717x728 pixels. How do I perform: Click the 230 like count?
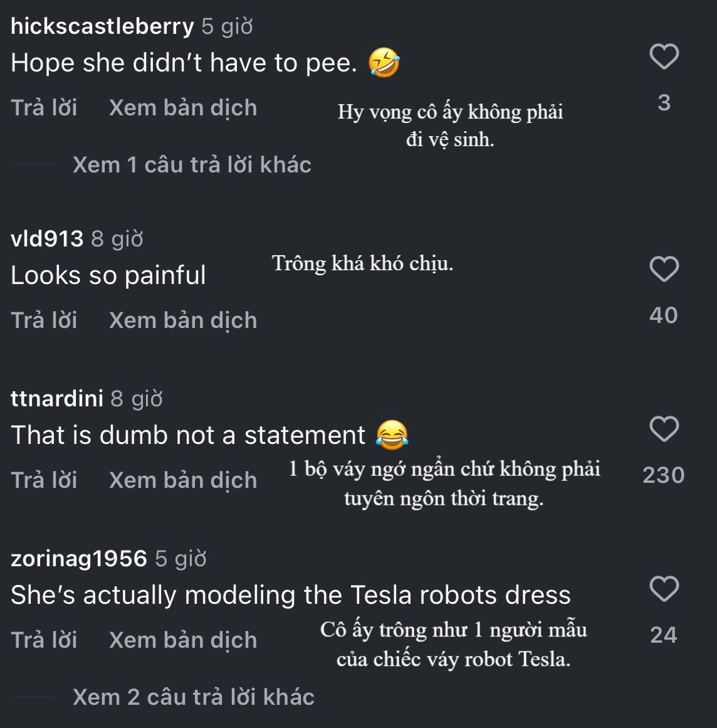(663, 475)
